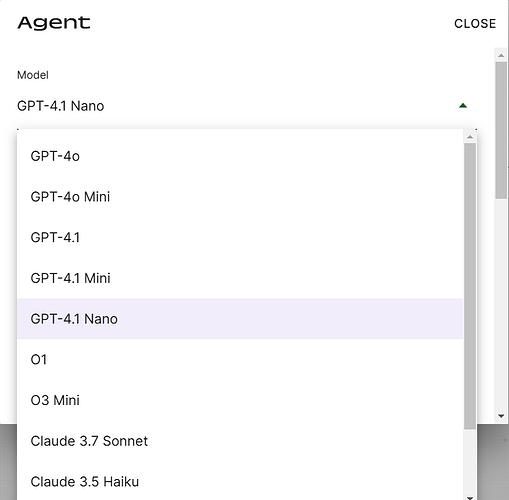This screenshot has height=500, width=509.
Task: Click Agent panel scrollbar down arrow
Action: 501,416
